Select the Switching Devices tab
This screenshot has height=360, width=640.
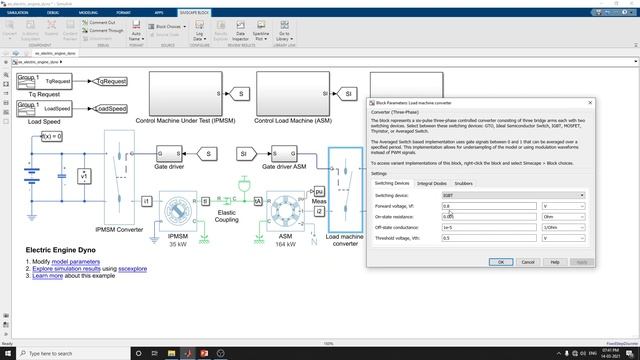[x=392, y=183]
